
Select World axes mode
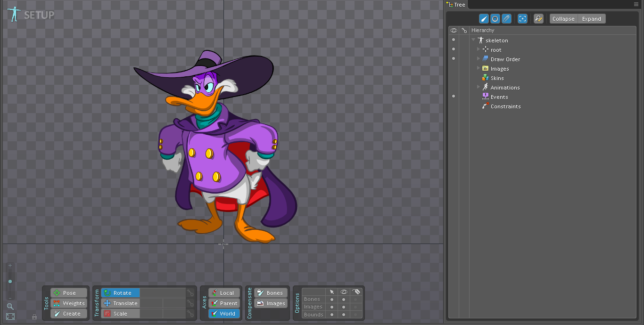point(224,314)
